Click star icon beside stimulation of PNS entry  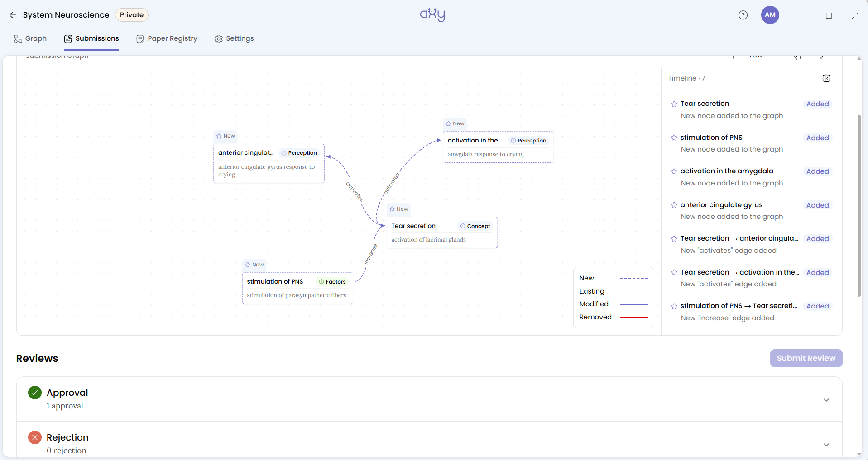coord(674,138)
